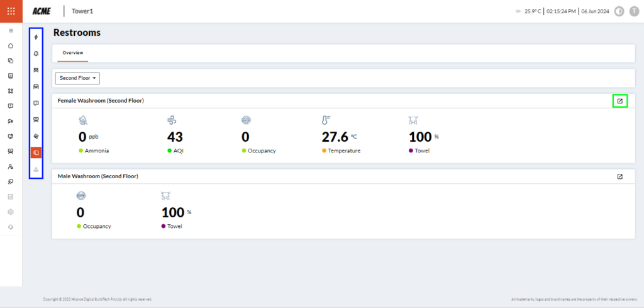This screenshot has width=644, height=308.
Task: Open the app launcher grid icon
Action: (11, 11)
